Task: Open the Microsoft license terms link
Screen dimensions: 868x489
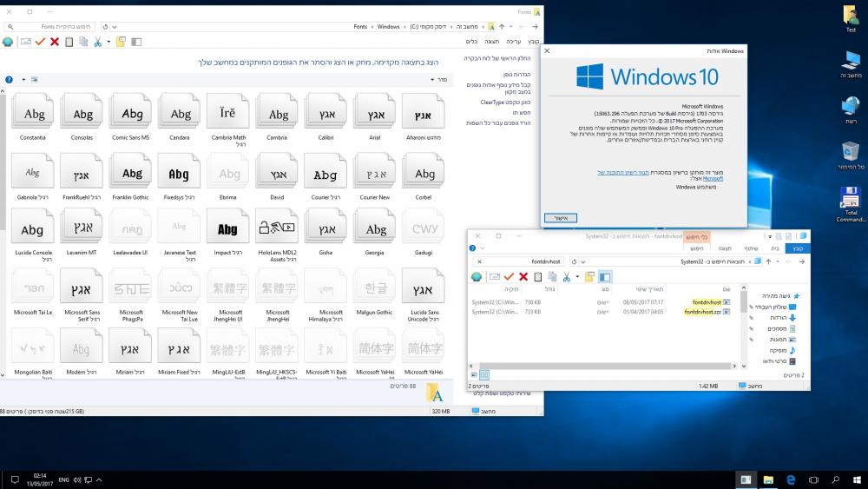Action: click(622, 172)
